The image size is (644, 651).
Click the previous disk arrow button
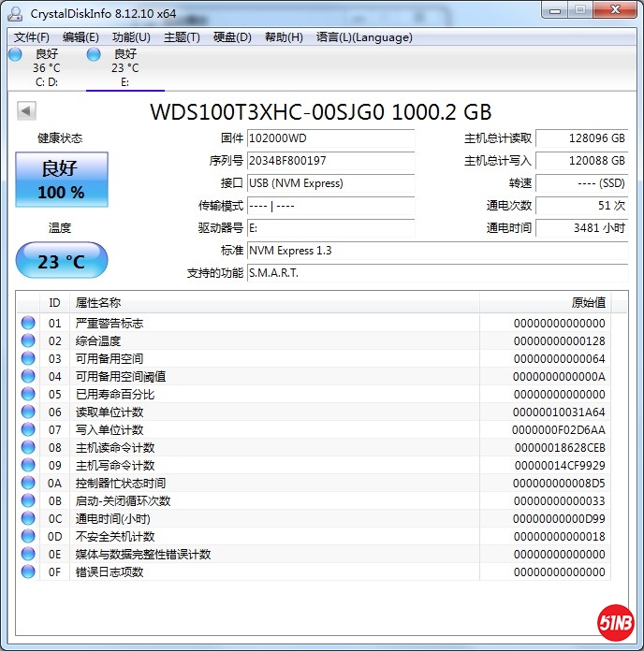coord(26,111)
